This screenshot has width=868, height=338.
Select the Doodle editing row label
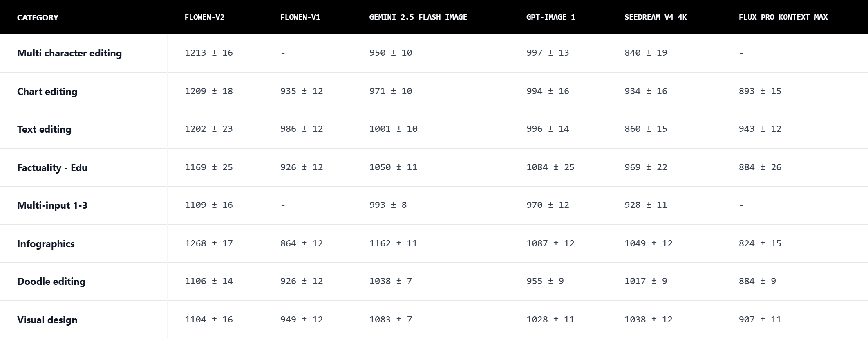pyautogui.click(x=51, y=282)
